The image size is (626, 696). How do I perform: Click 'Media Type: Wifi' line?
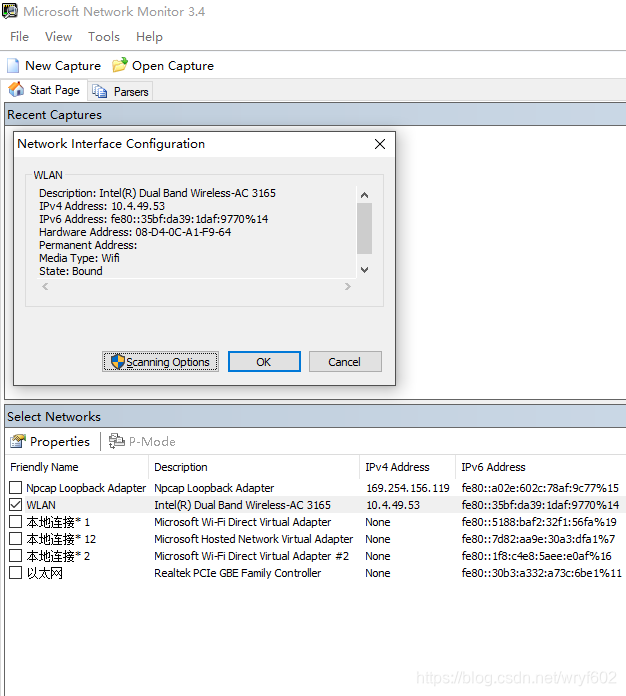tap(79, 258)
